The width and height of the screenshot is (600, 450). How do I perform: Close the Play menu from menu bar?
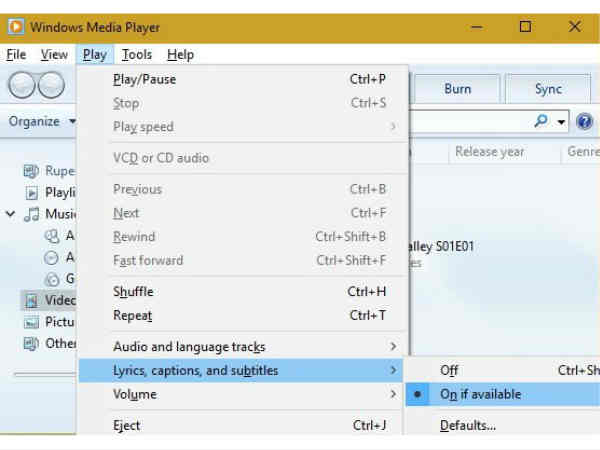point(95,55)
